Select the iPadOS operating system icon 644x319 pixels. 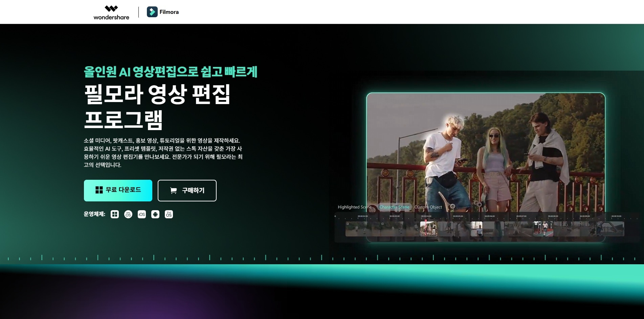click(169, 214)
